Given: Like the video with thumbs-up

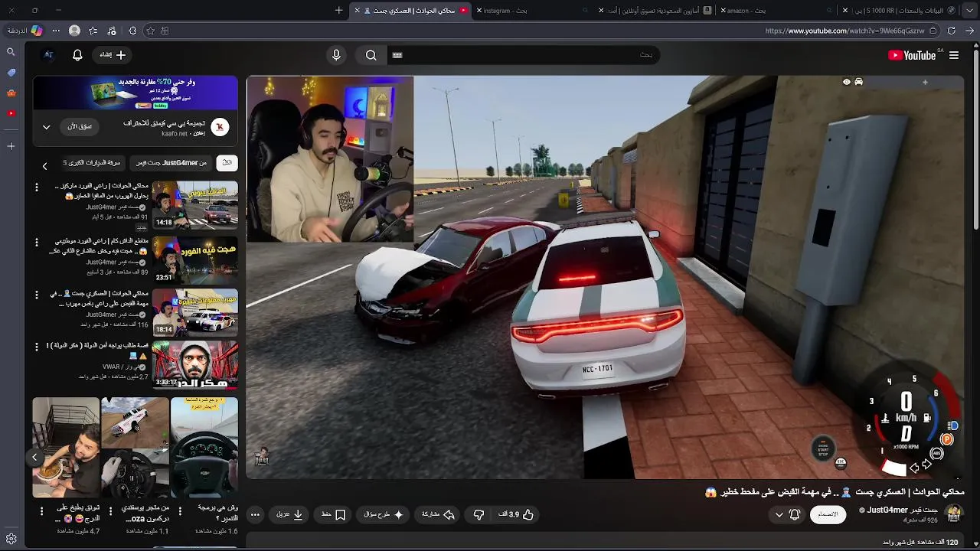Looking at the screenshot, I should (517, 515).
